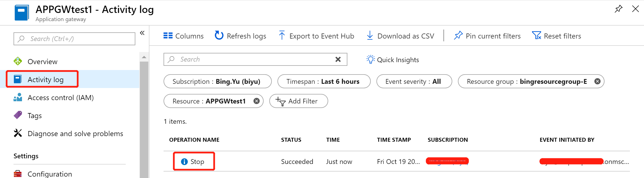Clear the log search box
The width and height of the screenshot is (644, 178).
338,59
